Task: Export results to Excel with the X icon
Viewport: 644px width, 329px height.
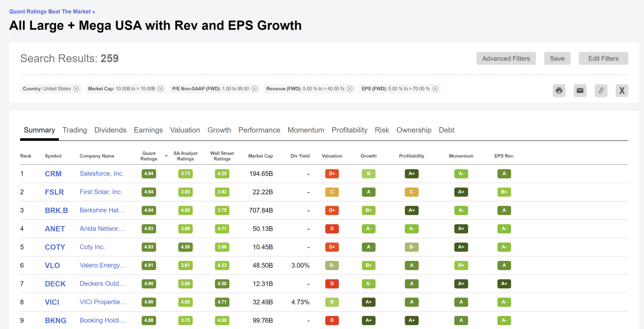Action: 622,90
